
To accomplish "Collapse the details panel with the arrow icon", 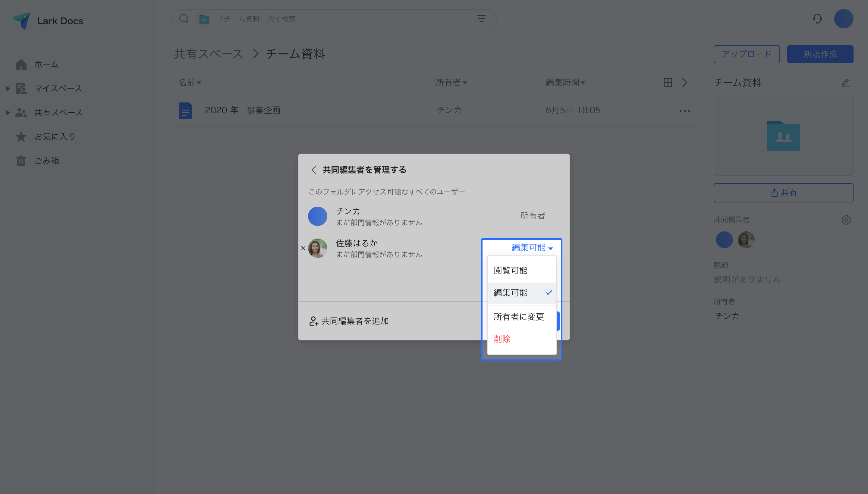I will [x=685, y=83].
